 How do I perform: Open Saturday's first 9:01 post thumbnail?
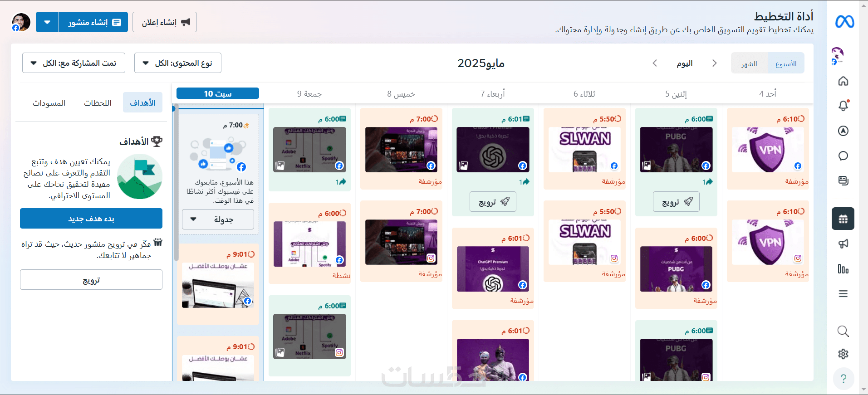tap(218, 285)
